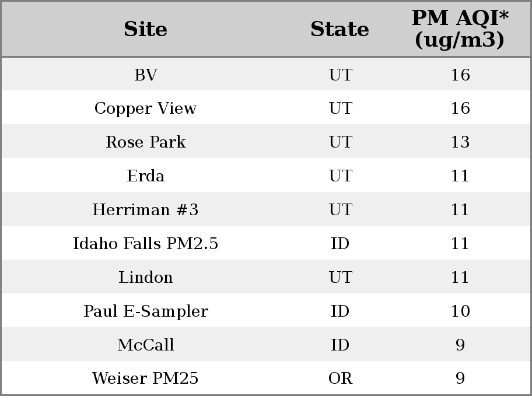
Task: Click the Herriman #3 site cell
Action: [x=146, y=209]
